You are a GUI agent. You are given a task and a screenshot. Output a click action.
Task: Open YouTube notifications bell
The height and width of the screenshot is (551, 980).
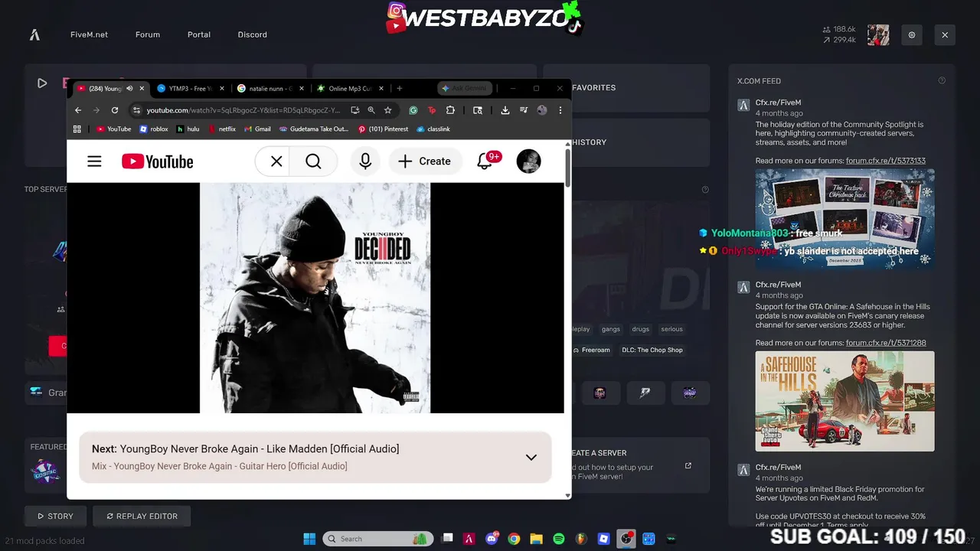click(x=485, y=161)
